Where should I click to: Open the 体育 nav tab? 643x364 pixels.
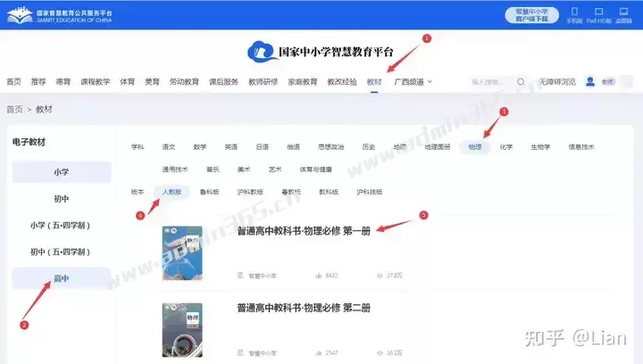pos(127,82)
